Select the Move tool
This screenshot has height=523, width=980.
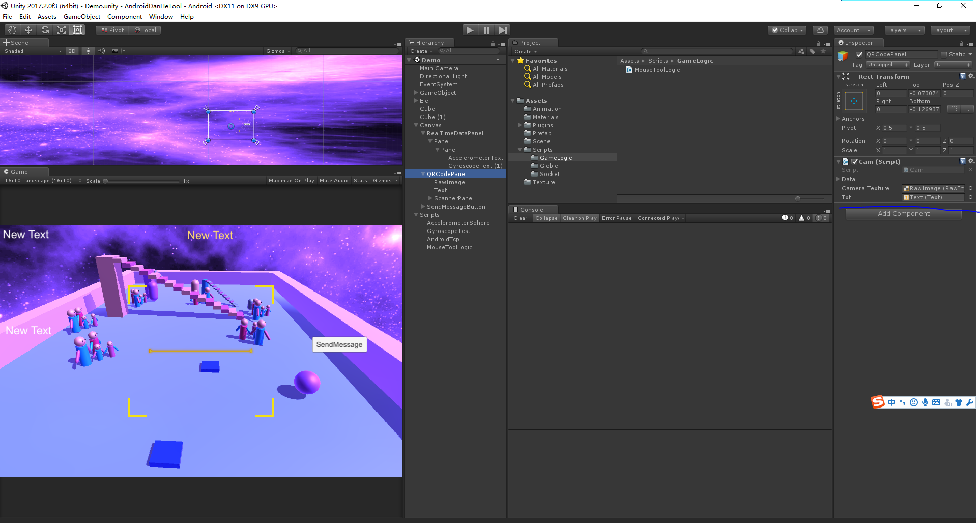click(x=28, y=30)
